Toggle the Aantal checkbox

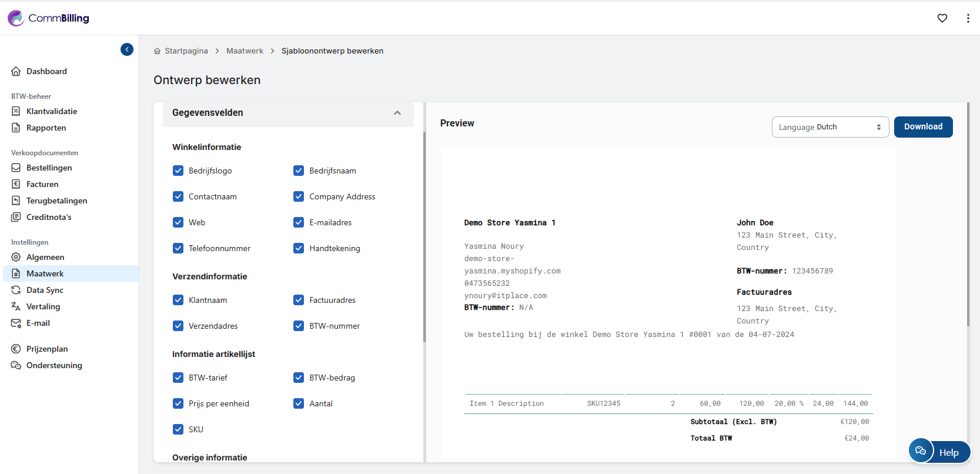(299, 403)
